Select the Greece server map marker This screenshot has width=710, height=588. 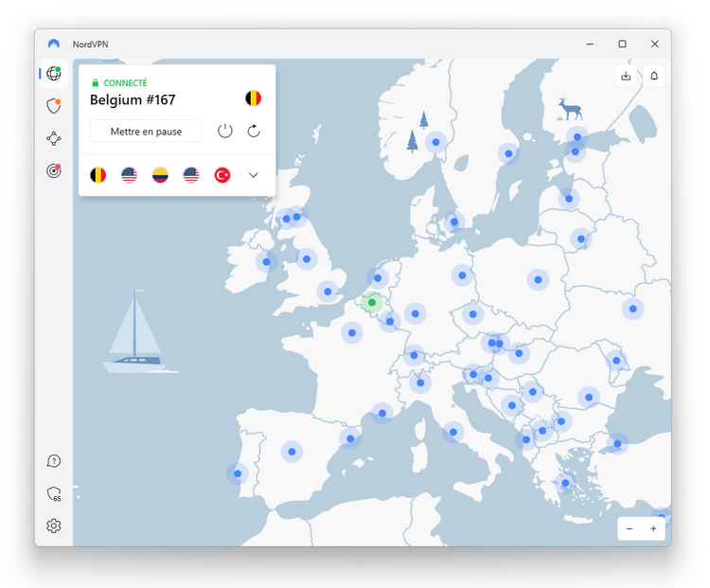point(565,483)
